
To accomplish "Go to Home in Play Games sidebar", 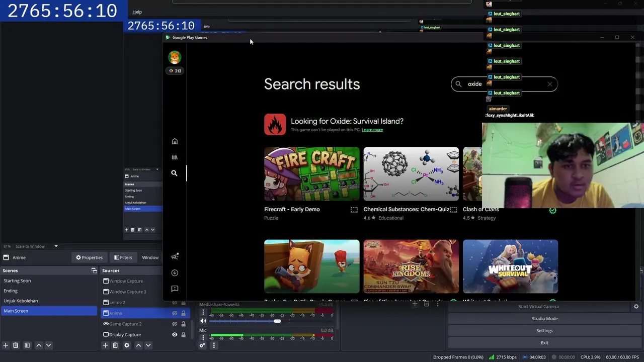I will tap(175, 141).
